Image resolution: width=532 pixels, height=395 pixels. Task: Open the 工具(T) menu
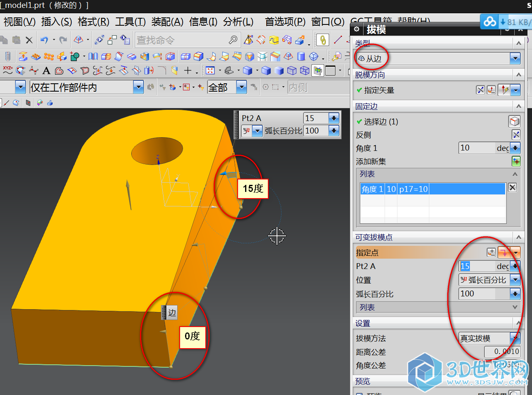pyautogui.click(x=130, y=22)
